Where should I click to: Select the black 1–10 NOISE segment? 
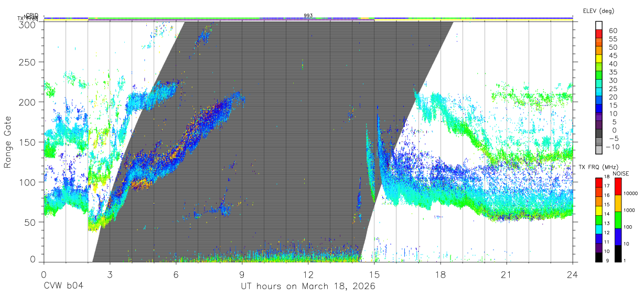(617, 254)
